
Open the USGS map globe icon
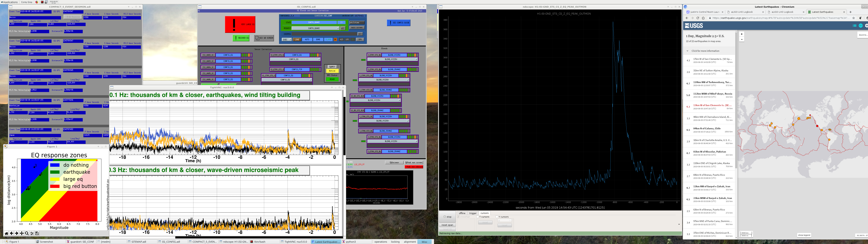[x=861, y=26]
